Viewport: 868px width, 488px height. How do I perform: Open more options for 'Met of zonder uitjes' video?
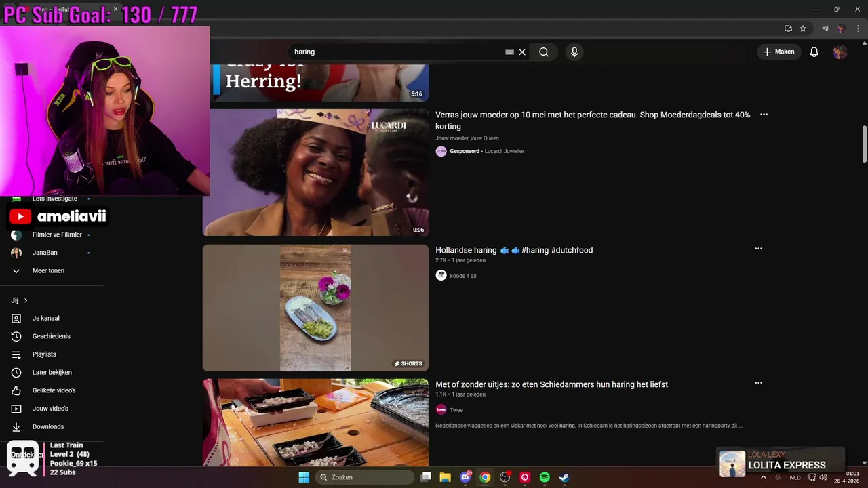[758, 383]
